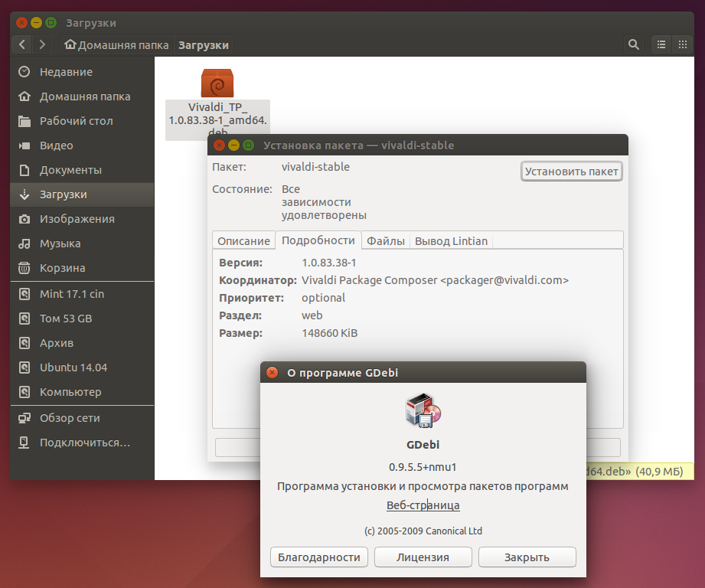Switch Files to list view
This screenshot has width=705, height=588.
tap(661, 44)
